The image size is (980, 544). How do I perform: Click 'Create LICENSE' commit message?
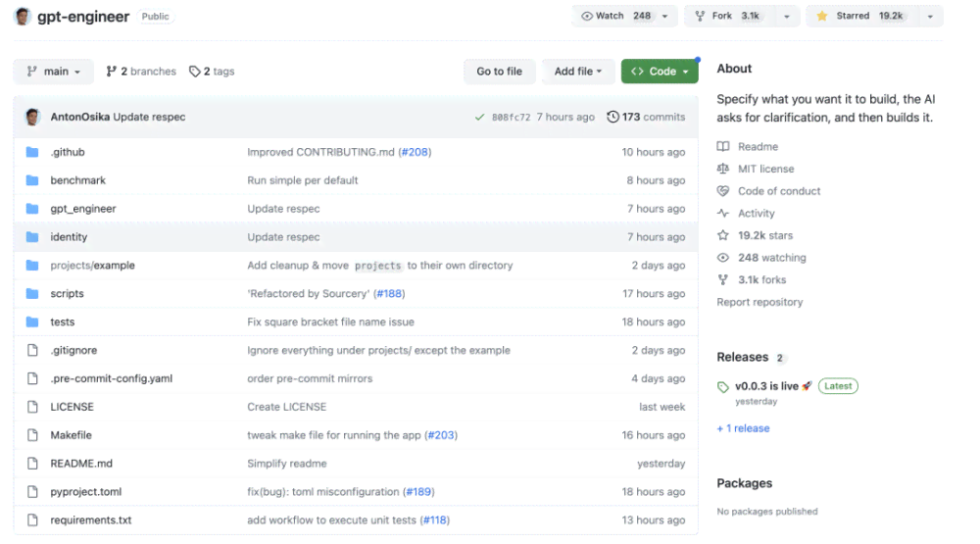click(287, 407)
